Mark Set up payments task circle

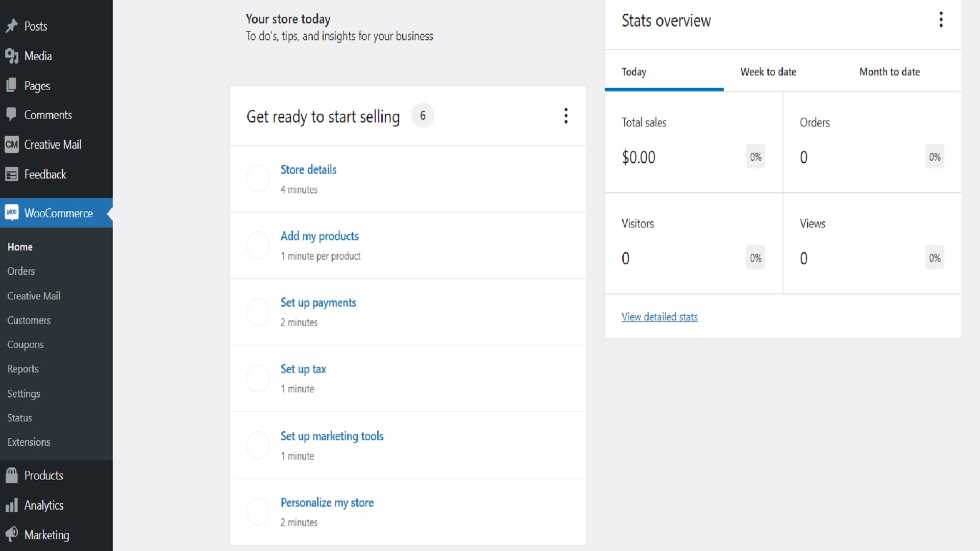click(258, 312)
